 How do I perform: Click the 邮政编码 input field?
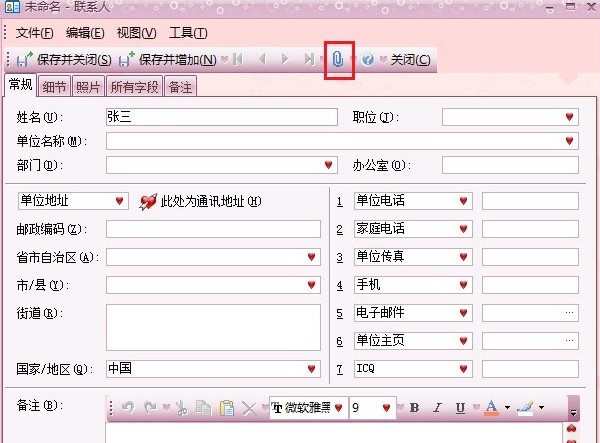(x=213, y=229)
